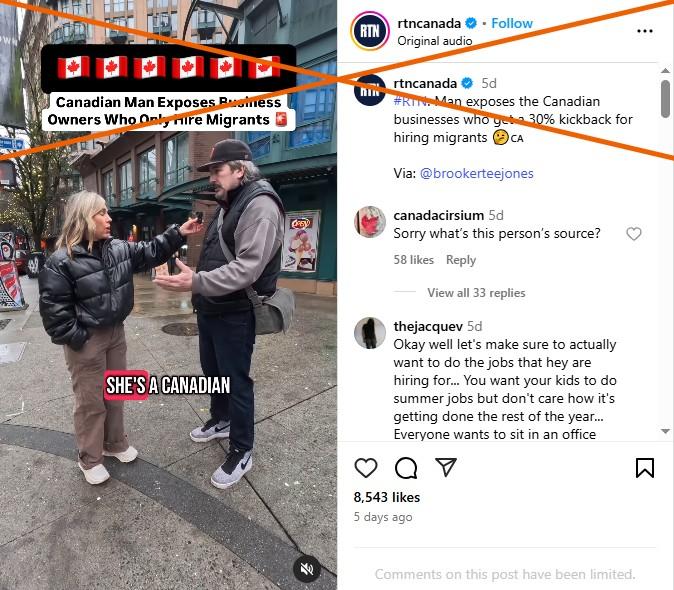Open thejacquev's profile avatar
Viewport: 674px width, 590px height.
[x=370, y=333]
